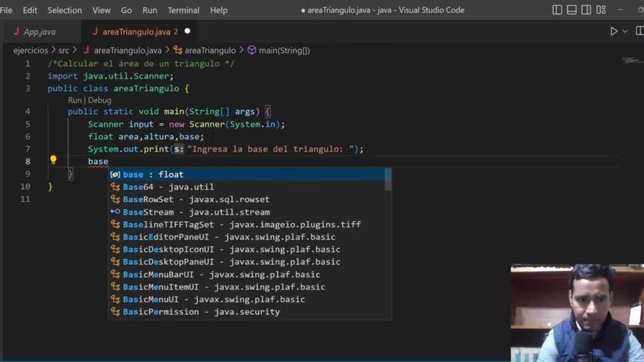Viewport: 644px width, 362px height.
Task: Run the Java file with the play icon
Action: point(614,31)
